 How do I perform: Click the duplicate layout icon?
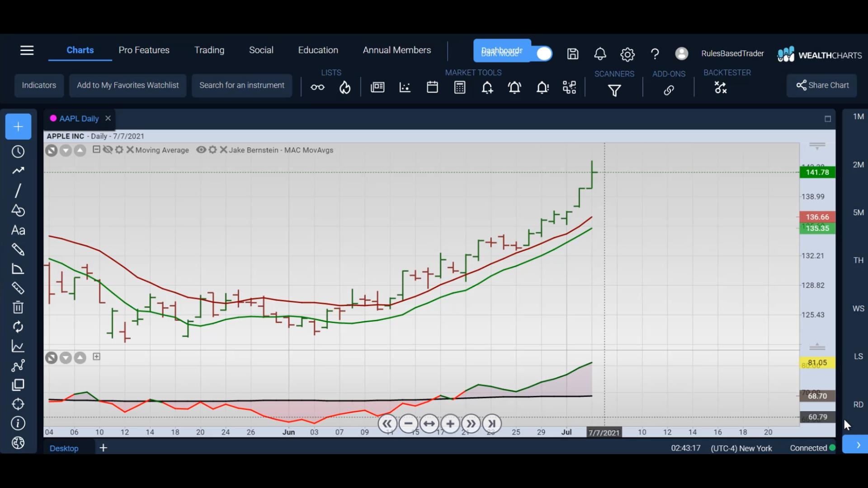18,385
